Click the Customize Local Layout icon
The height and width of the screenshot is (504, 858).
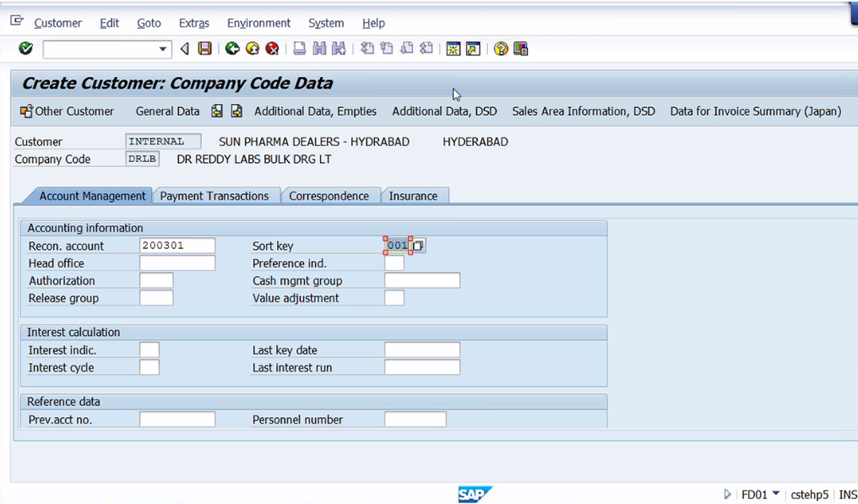tap(521, 49)
